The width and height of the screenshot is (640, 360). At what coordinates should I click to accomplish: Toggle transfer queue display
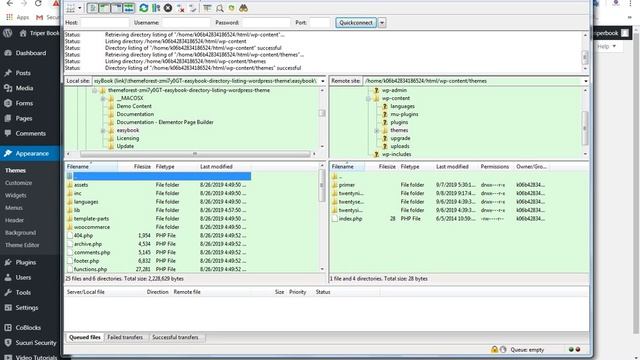129,8
